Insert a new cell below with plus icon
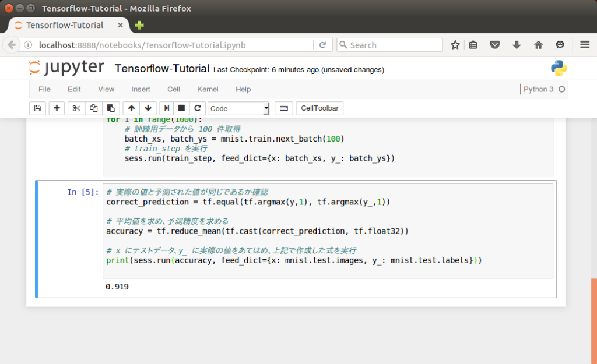The width and height of the screenshot is (597, 364). pyautogui.click(x=57, y=108)
